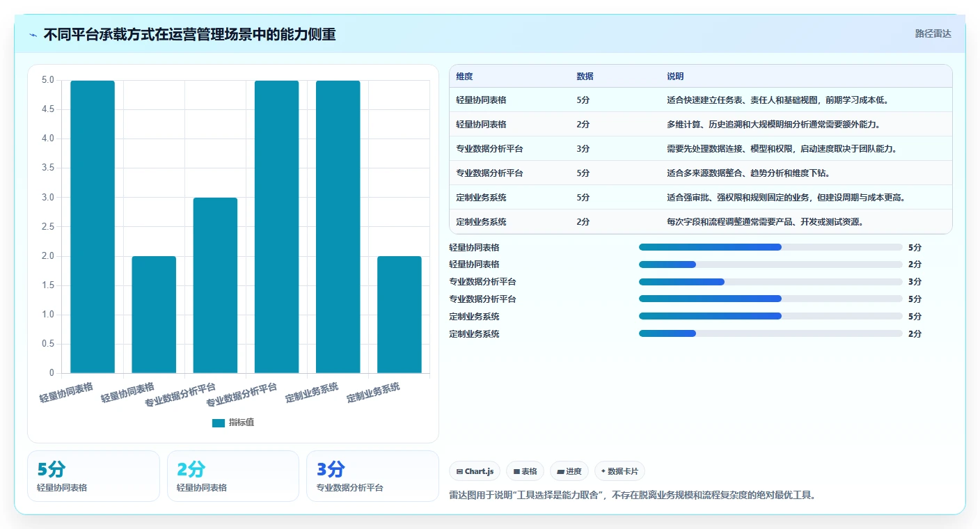Click the 4.5 y-axis tick label
This screenshot has width=980, height=529.
tap(47, 109)
